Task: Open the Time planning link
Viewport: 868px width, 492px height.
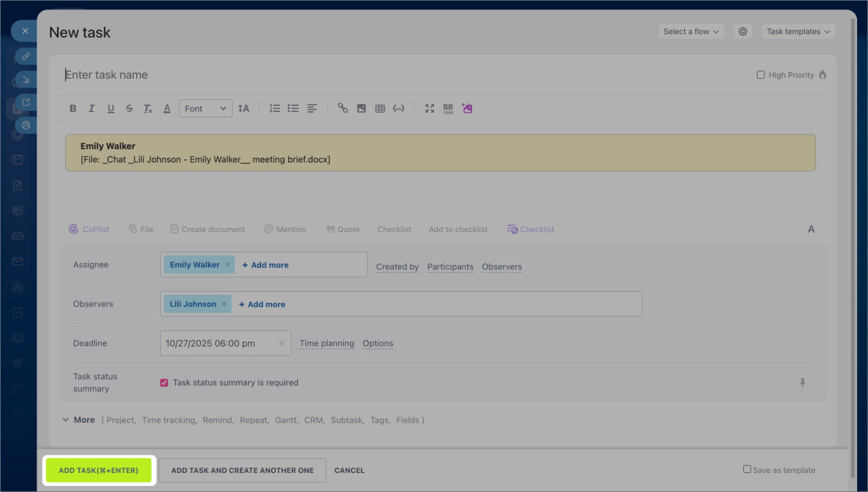Action: 327,343
